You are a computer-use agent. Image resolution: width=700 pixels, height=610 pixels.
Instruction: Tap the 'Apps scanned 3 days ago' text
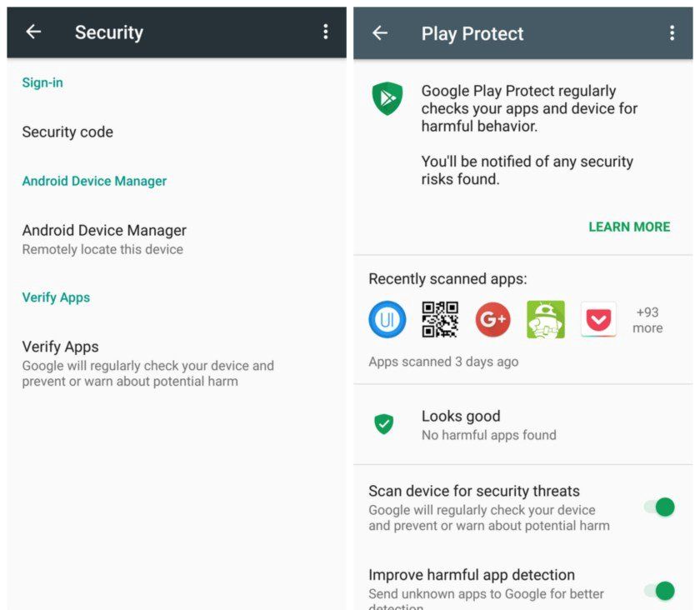coord(443,362)
